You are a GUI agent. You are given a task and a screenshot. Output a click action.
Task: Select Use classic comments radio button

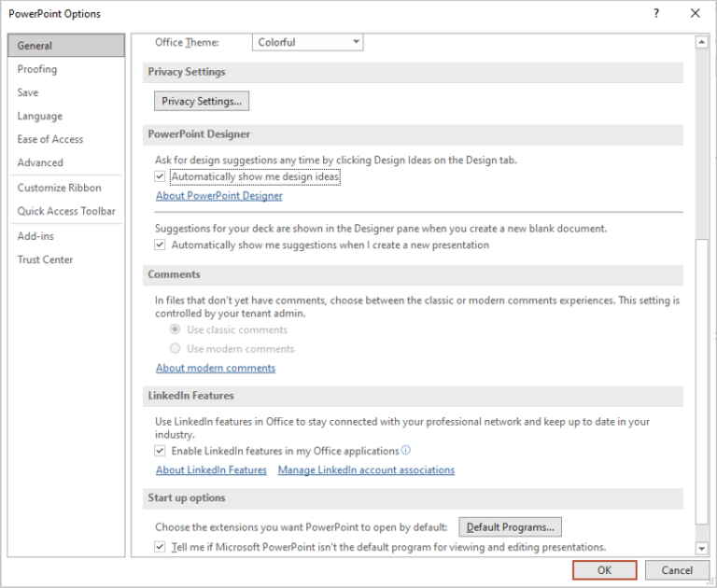click(x=175, y=329)
